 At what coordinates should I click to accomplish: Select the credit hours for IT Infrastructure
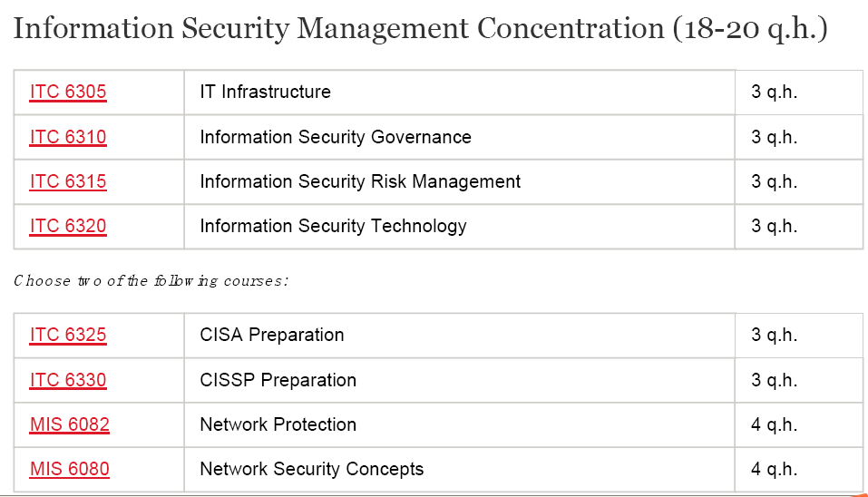tap(774, 92)
